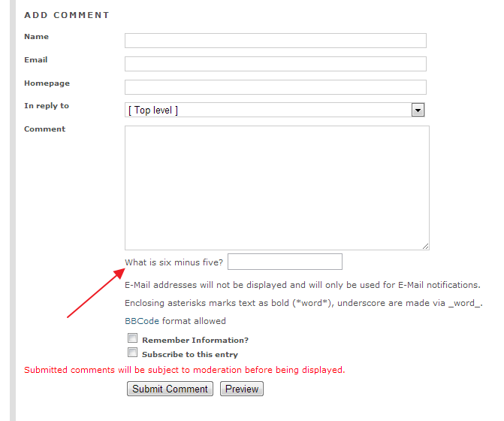Click the "Add Comment" heading

click(67, 15)
